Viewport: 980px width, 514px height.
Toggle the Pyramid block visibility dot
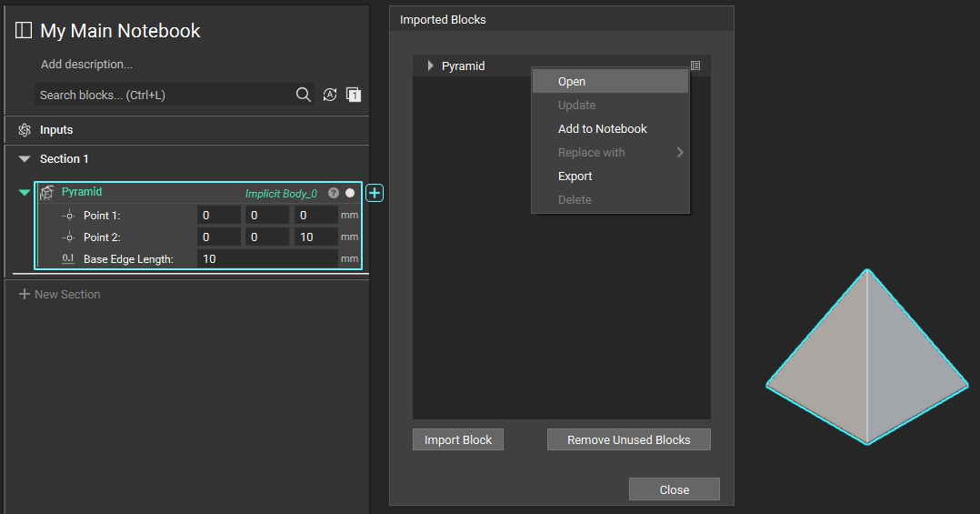pyautogui.click(x=350, y=193)
